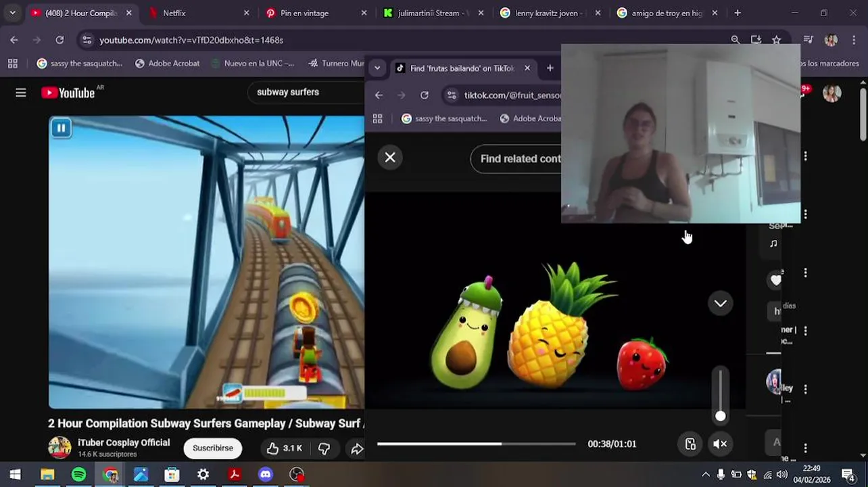Open iTuber Cosplay Official channel avatar

click(x=59, y=448)
